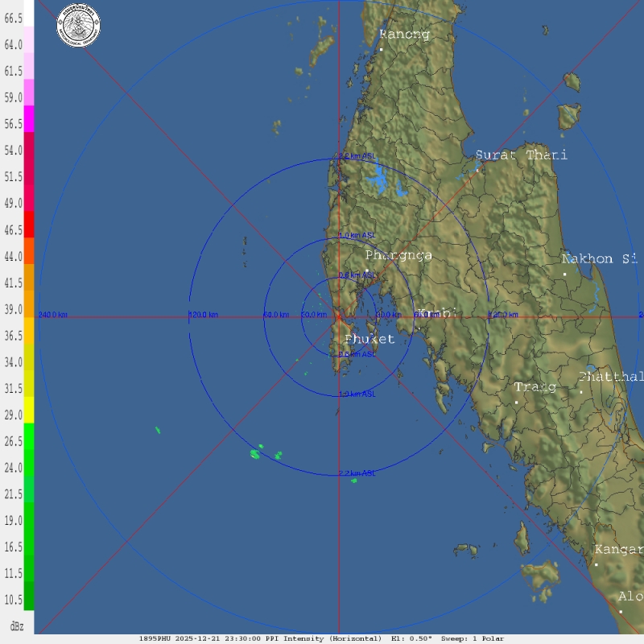Click the Surat Thani city marker
Viewport: 644px width, 644px height.
477,170
